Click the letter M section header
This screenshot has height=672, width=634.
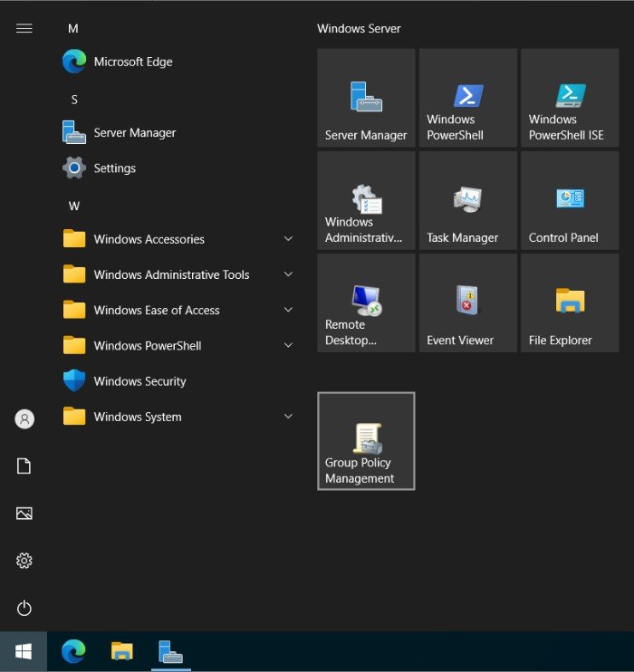tap(73, 28)
